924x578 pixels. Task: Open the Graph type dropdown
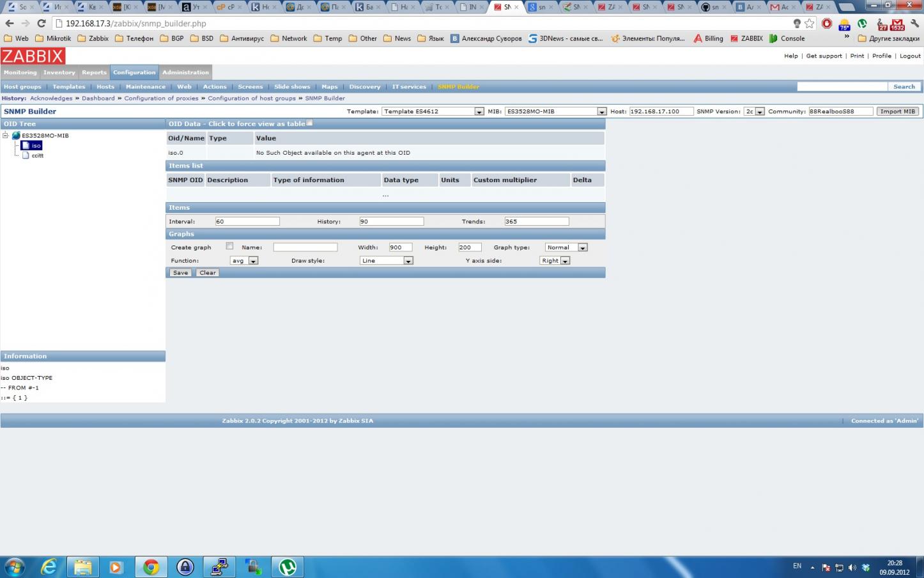point(566,247)
